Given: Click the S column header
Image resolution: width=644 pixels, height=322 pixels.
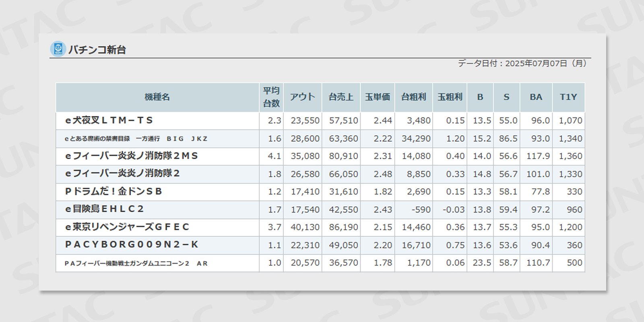Looking at the screenshot, I should 507,97.
